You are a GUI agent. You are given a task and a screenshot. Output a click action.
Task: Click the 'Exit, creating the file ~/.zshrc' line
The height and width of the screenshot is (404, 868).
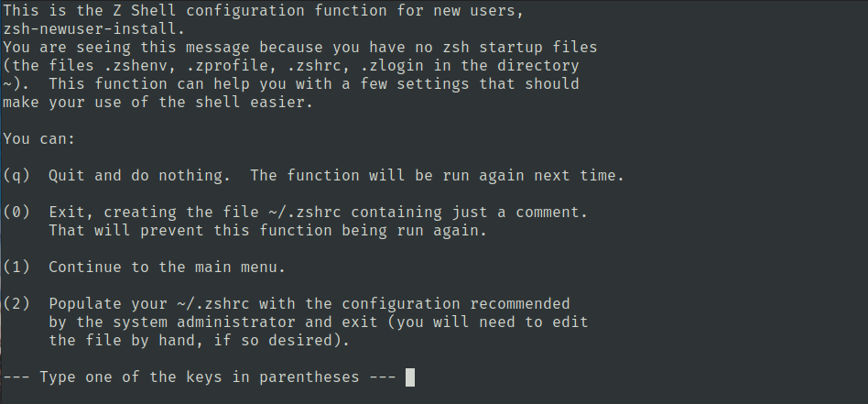[319, 213]
